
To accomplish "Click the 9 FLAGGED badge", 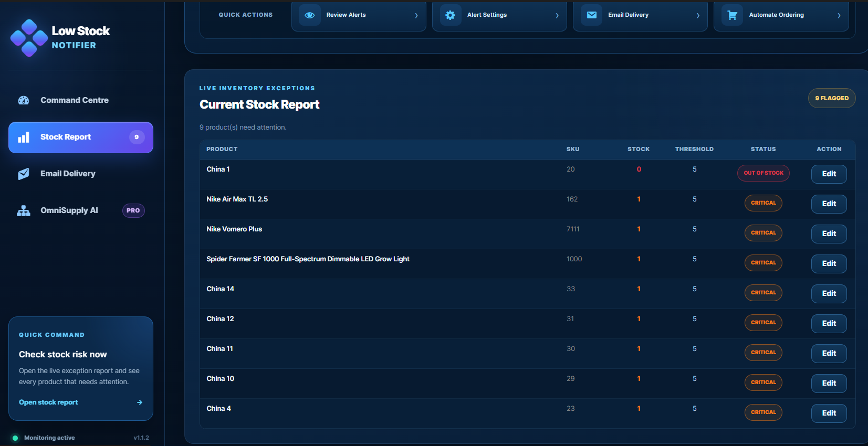I will 832,98.
